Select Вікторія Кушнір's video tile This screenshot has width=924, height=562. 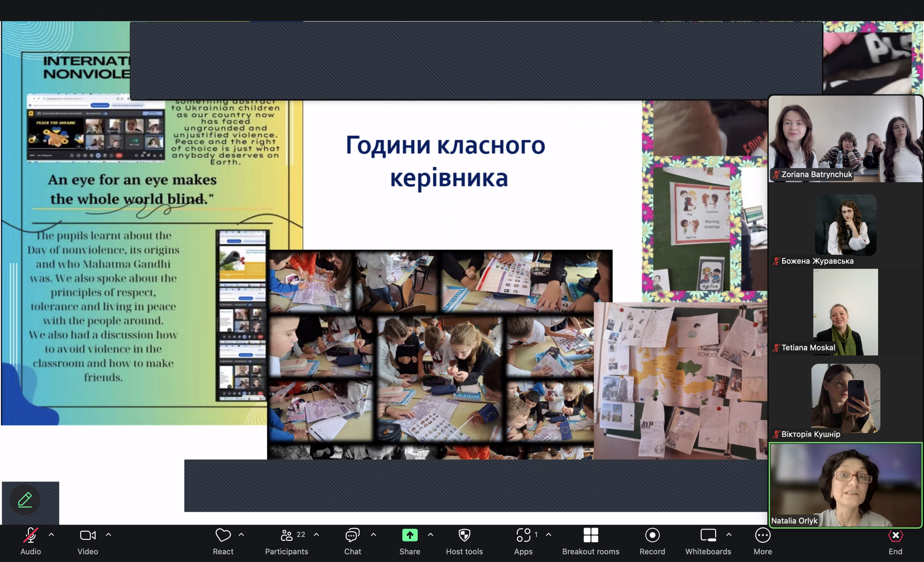click(x=846, y=398)
